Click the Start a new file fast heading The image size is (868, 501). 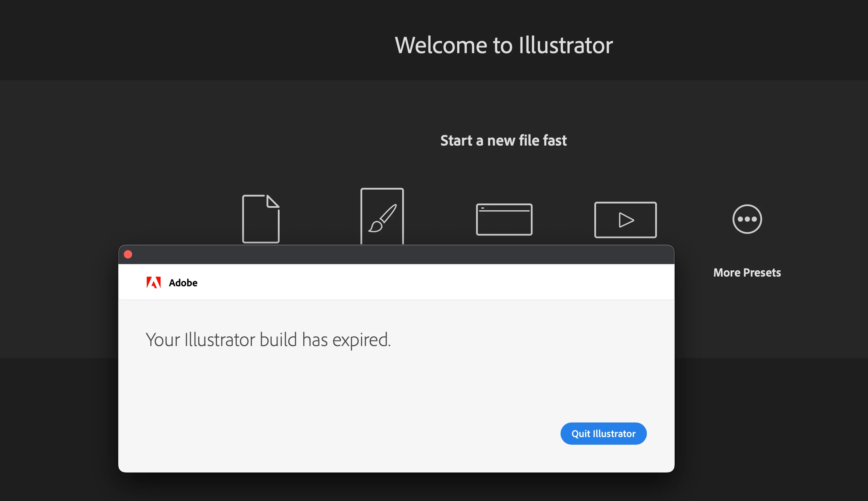coord(504,140)
